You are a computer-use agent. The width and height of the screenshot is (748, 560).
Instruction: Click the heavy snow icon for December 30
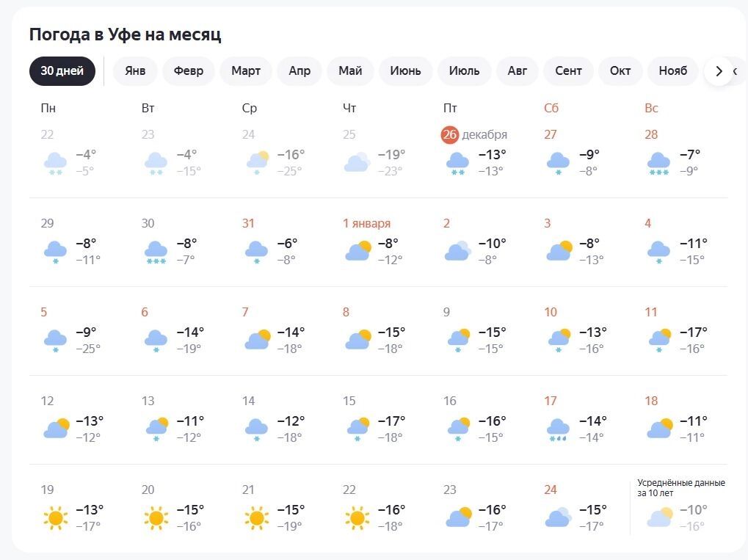point(156,252)
